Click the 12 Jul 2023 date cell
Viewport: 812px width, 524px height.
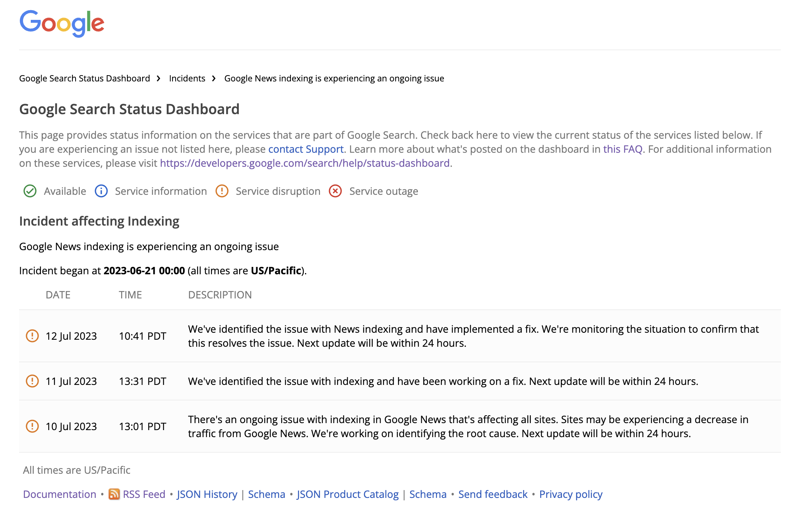[71, 336]
